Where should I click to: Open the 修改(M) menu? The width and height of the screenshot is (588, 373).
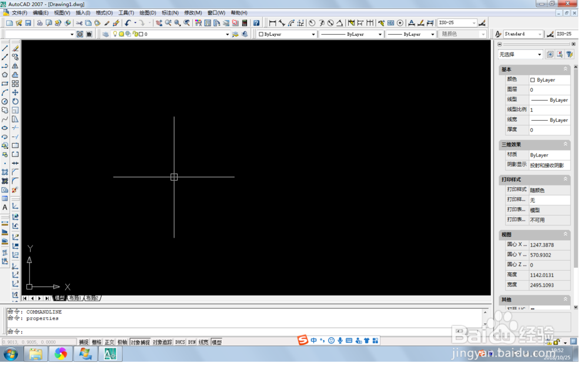click(x=193, y=13)
